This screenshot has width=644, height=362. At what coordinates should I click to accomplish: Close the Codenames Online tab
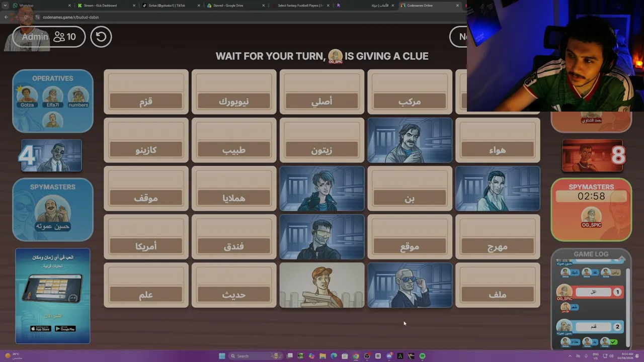point(457,6)
